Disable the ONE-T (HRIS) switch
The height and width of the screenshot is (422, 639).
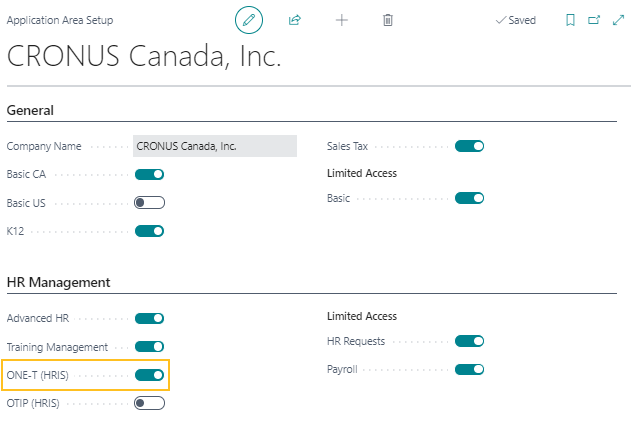150,375
